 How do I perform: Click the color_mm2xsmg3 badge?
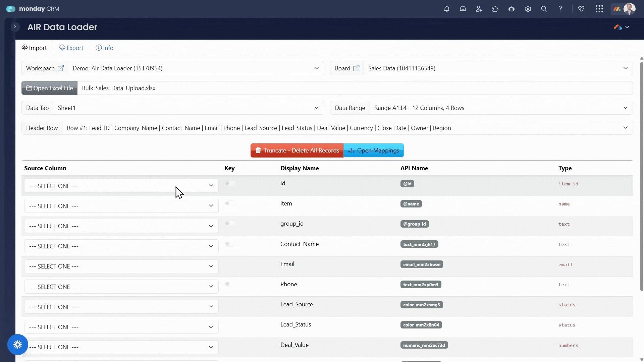[x=422, y=305]
